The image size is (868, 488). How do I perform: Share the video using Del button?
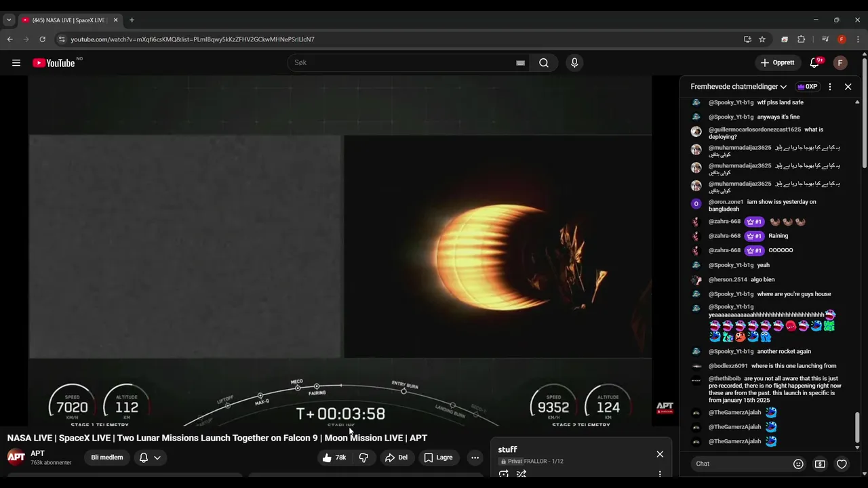[396, 457]
